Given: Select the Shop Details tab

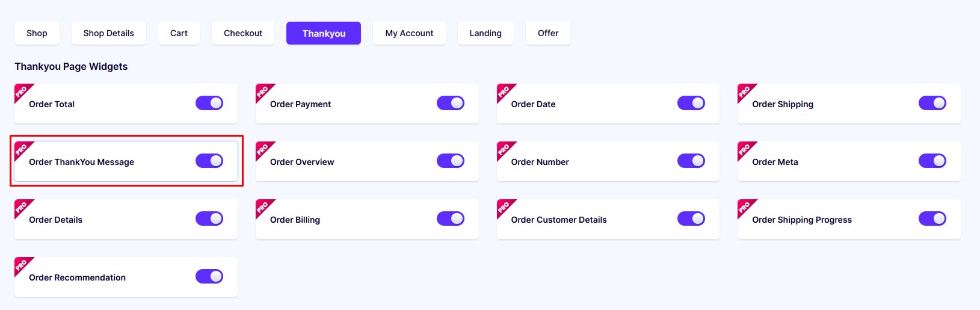Looking at the screenshot, I should click(109, 33).
